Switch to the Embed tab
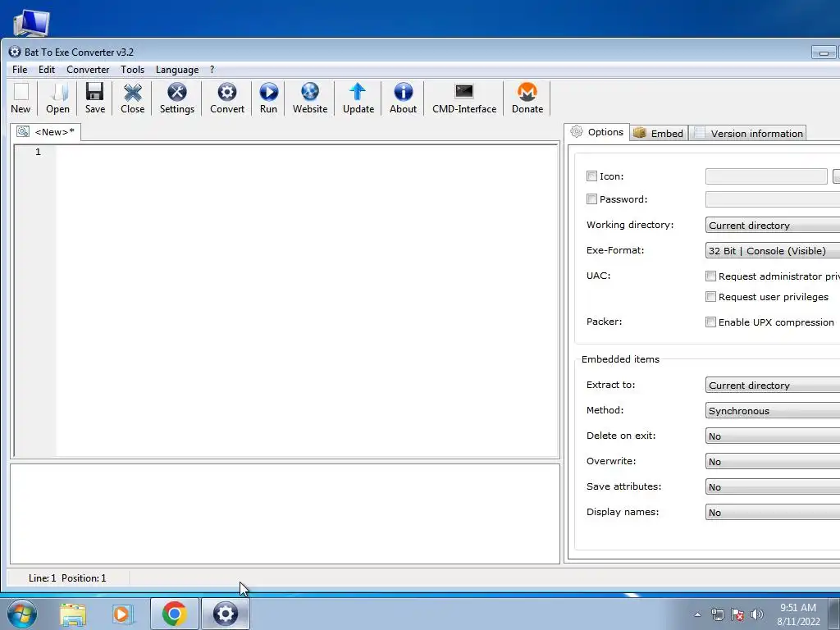The image size is (840, 630). point(659,134)
